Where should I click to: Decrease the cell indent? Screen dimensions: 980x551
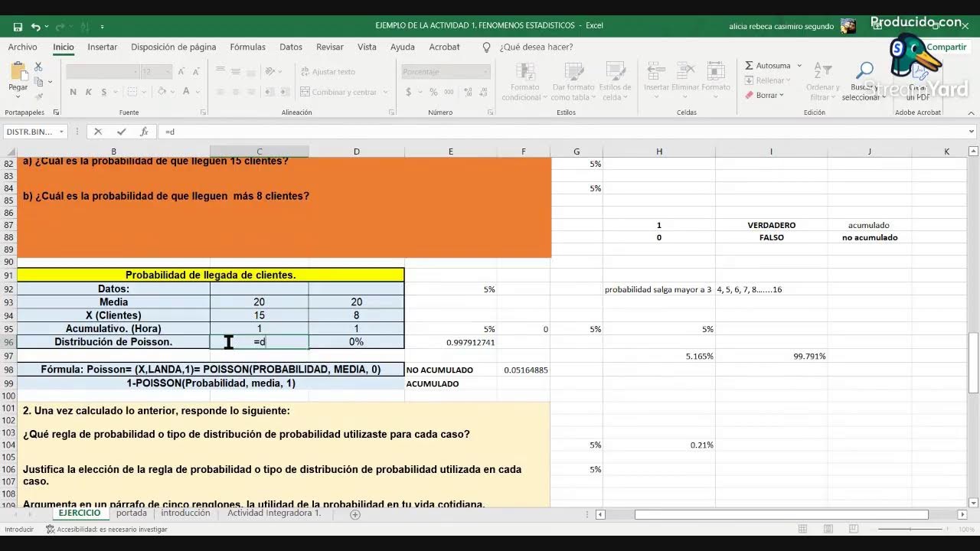coord(270,92)
